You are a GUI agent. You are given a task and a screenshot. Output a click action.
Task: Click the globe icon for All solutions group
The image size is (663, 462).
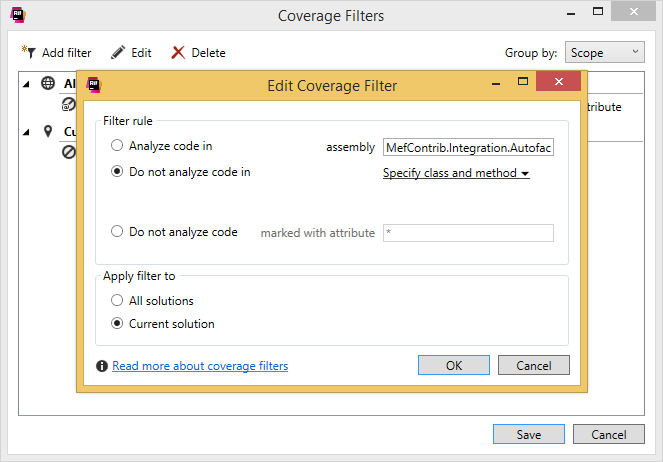[x=48, y=84]
